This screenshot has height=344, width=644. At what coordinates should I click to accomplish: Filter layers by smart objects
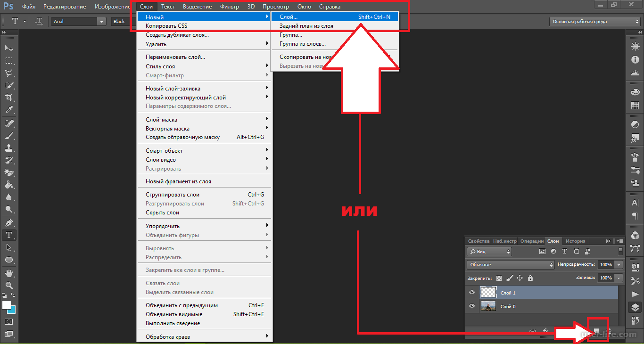[x=587, y=252]
